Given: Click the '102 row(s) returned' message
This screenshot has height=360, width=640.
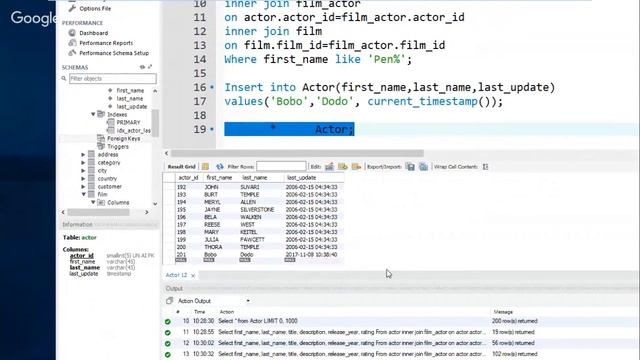Looking at the screenshot, I should point(515,354).
